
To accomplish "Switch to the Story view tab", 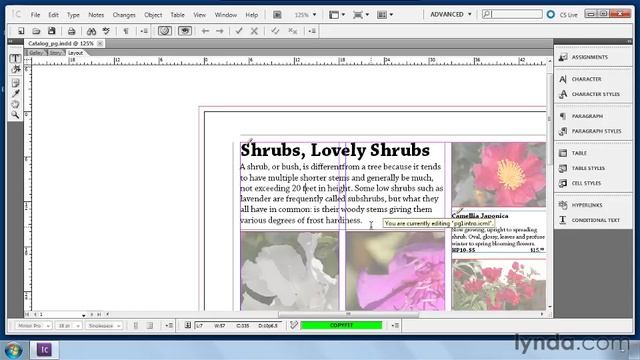I will point(56,53).
